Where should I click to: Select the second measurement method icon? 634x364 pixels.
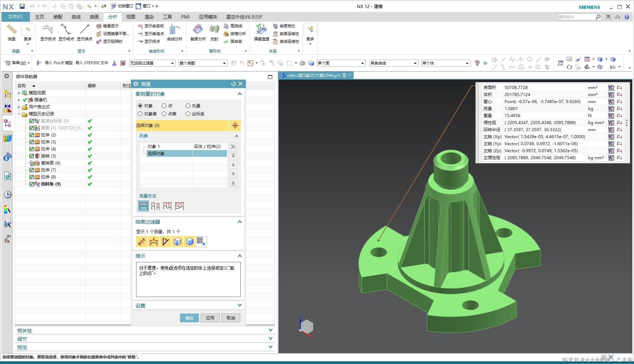tap(155, 206)
